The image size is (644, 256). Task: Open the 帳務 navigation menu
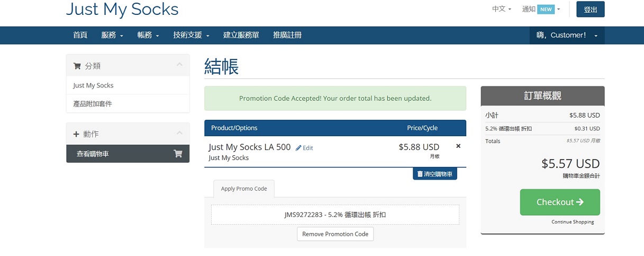[148, 36]
